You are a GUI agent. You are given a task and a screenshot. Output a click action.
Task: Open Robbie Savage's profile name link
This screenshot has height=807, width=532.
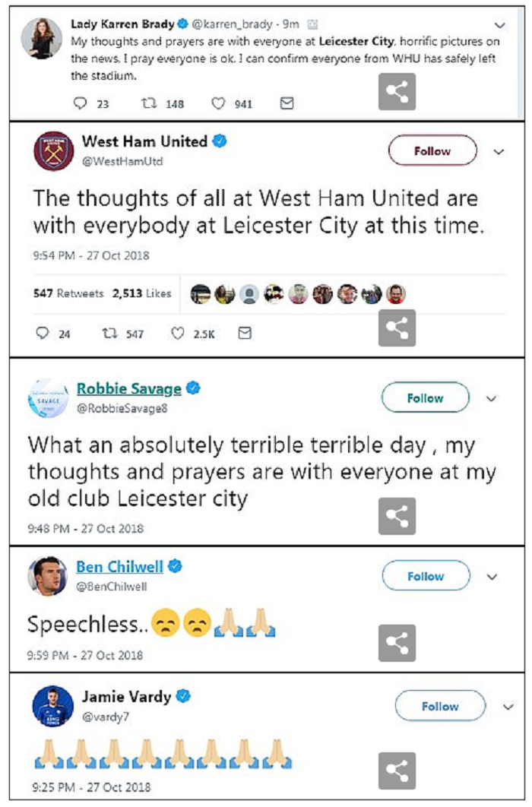coord(128,389)
